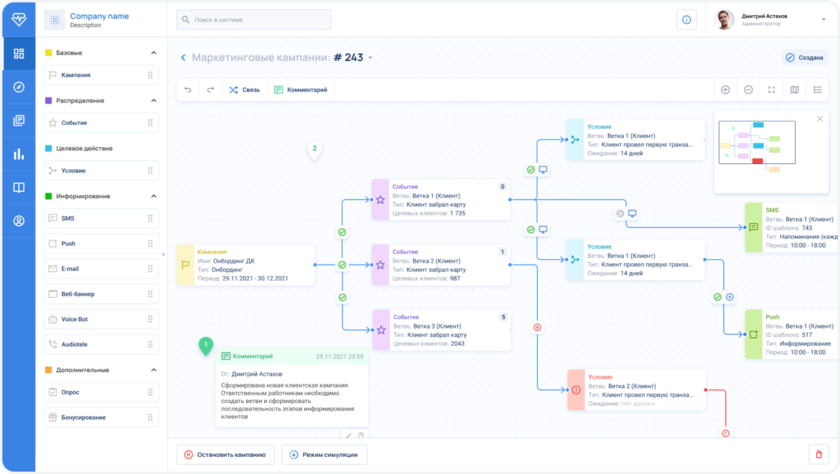Zoom in using the plus icon
The height and width of the screenshot is (474, 840).
pyautogui.click(x=725, y=90)
